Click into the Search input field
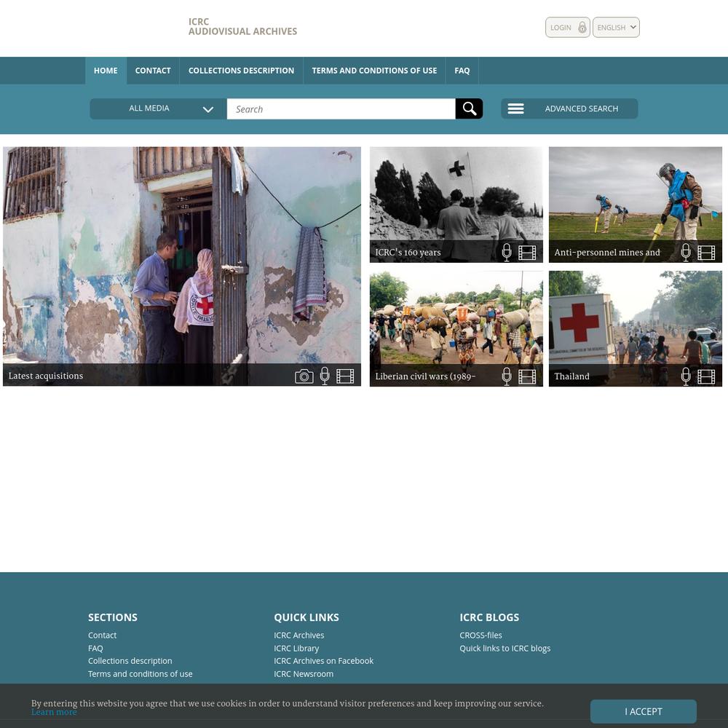The width and height of the screenshot is (728, 728). coord(341,108)
